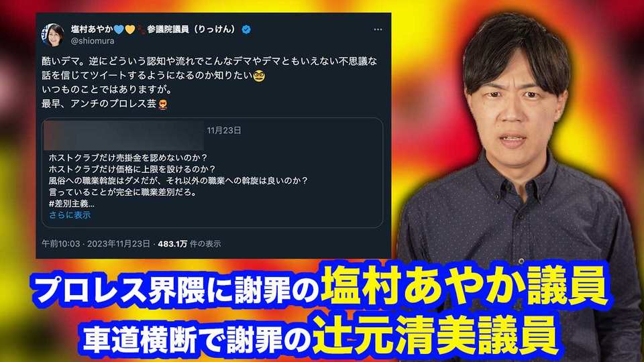This screenshot has width=644, height=362.
Task: Click the @shiomura handle
Action: [93, 41]
